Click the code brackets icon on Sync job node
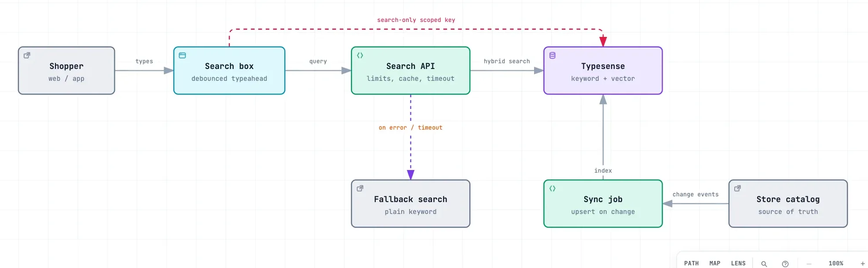This screenshot has width=868, height=268. click(x=553, y=188)
